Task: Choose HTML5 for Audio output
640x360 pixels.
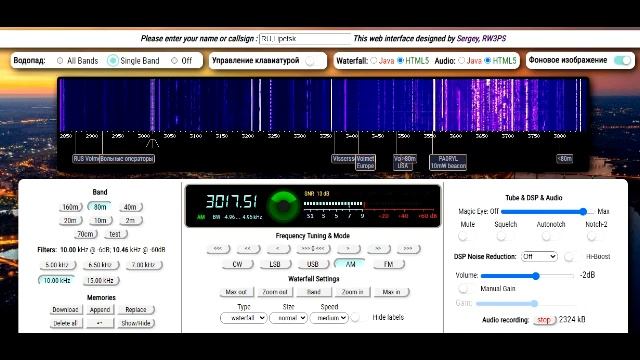Action: pos(487,60)
